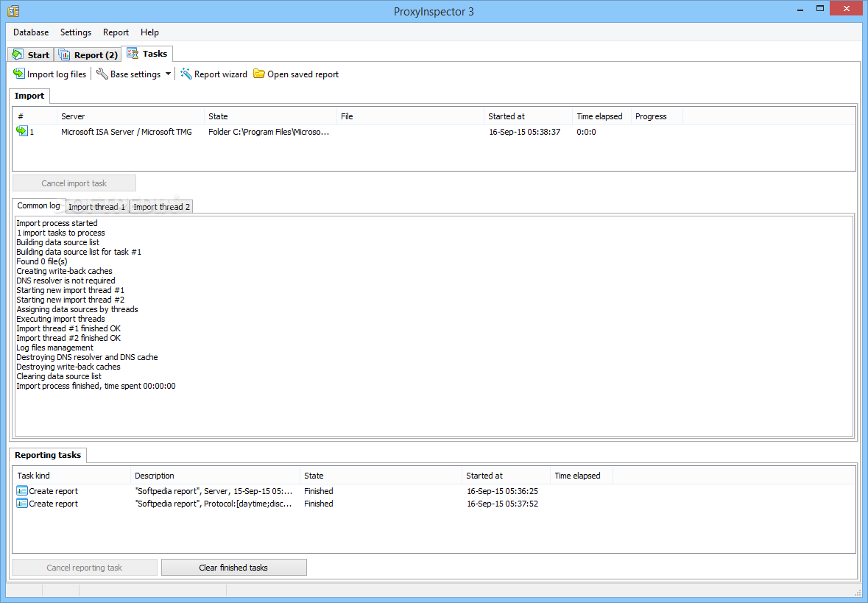Click report icon of Server Create report row
This screenshot has width=868, height=603.
click(x=22, y=490)
